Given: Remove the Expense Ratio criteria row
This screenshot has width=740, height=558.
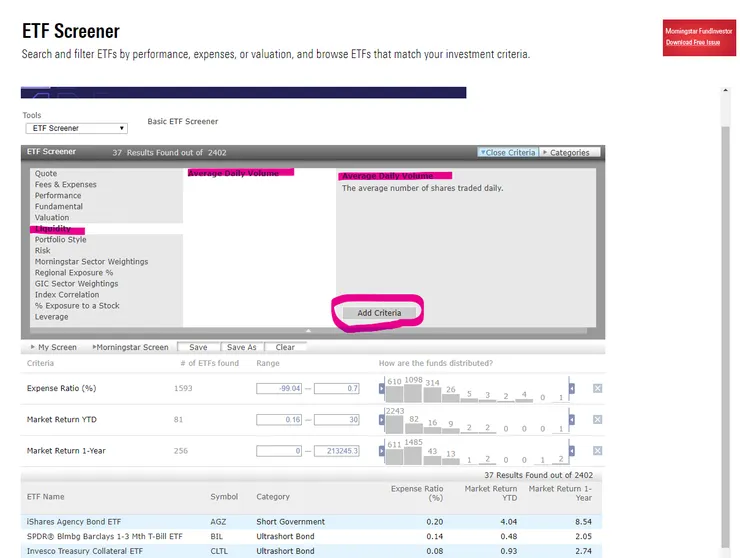Looking at the screenshot, I should tap(597, 388).
